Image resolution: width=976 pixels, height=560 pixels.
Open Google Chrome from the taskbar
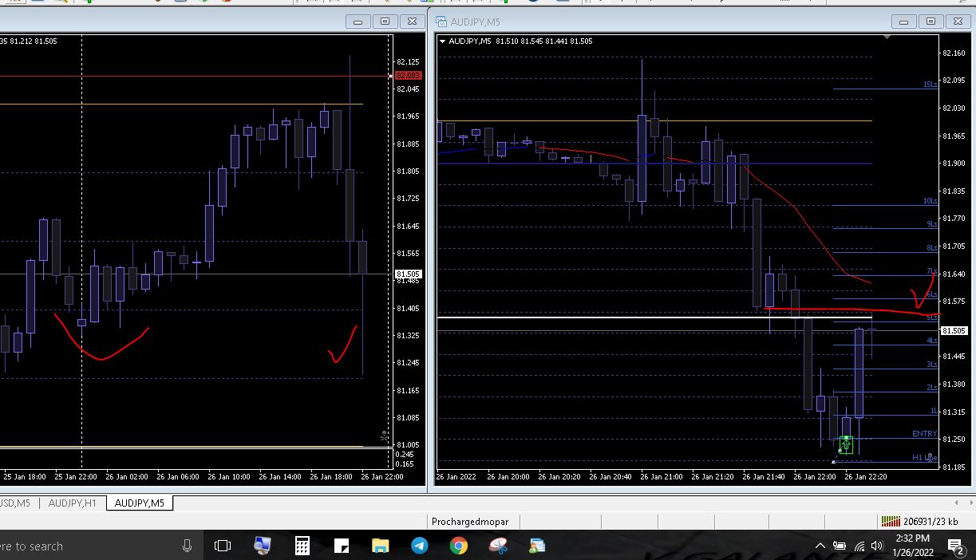pos(458,546)
